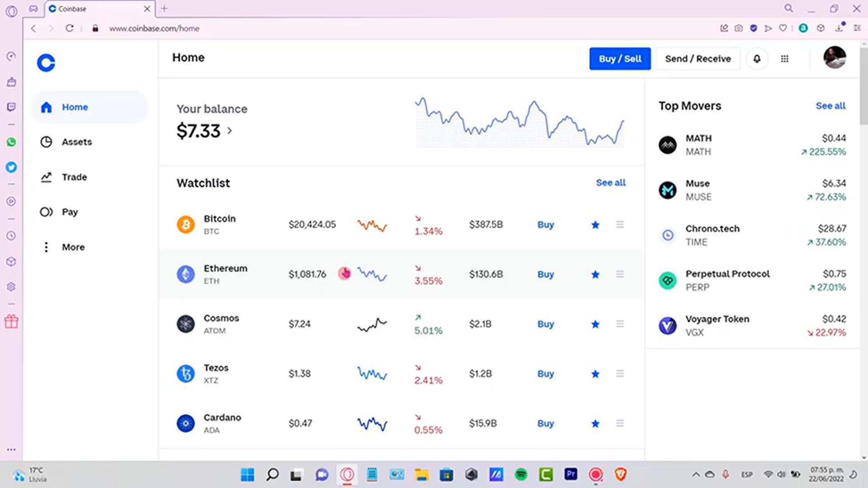The width and height of the screenshot is (868, 488).
Task: Click the Bitcoin price $20,424.05
Action: (312, 225)
